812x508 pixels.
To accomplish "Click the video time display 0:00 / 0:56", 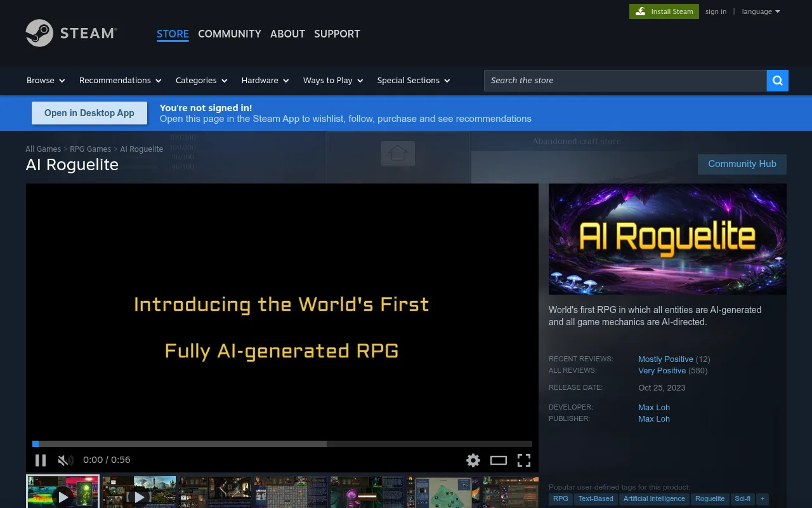I will (x=107, y=460).
